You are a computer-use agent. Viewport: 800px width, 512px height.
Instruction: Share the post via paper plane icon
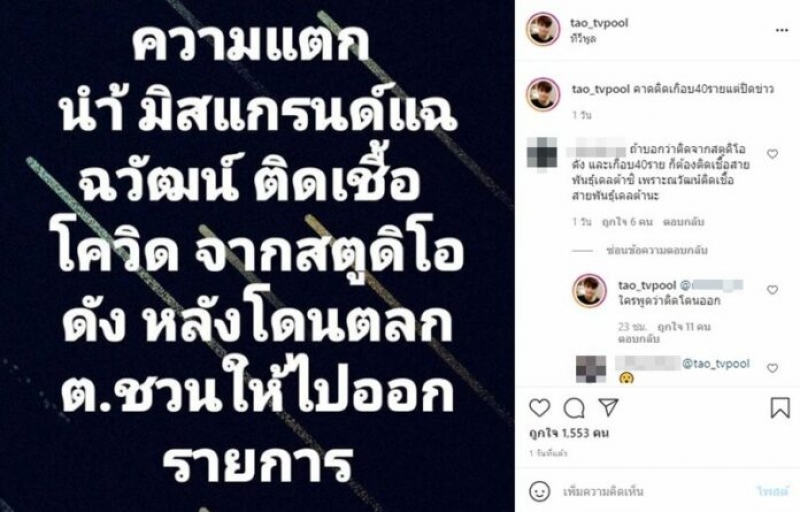pos(608,407)
